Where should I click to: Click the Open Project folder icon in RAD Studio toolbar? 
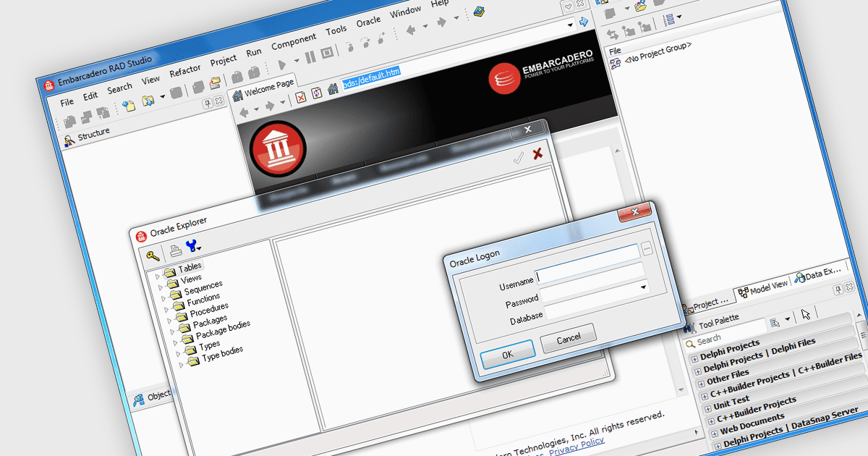coord(216,83)
